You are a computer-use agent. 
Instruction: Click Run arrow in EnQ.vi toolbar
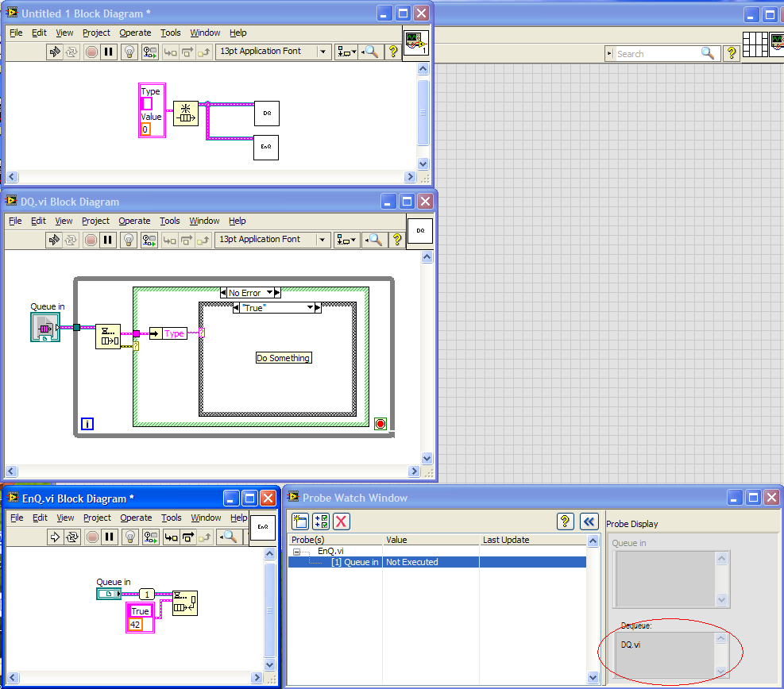pyautogui.click(x=56, y=537)
